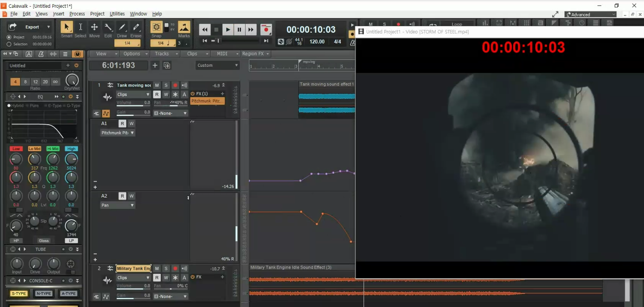Adjust track 1 Pan slider
The image size is (644, 307).
pyautogui.click(x=171, y=103)
